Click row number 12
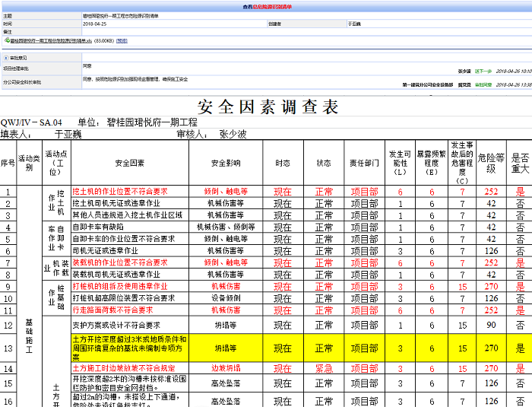This screenshot has width=532, height=410. (x=8, y=326)
